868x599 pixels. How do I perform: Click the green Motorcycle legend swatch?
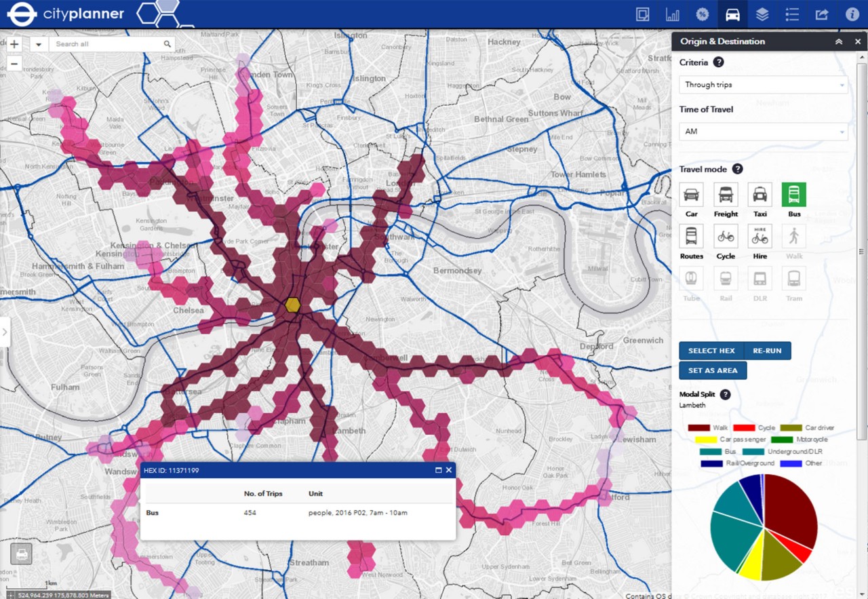783,440
